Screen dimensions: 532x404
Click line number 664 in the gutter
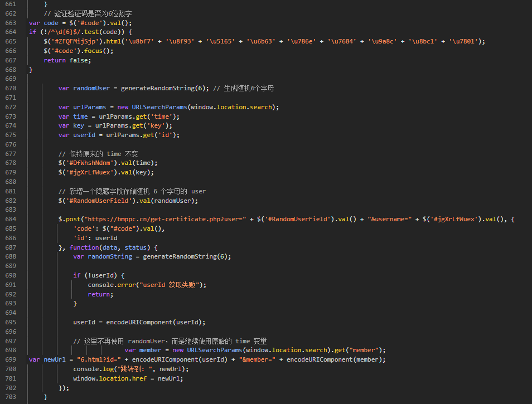[x=11, y=32]
